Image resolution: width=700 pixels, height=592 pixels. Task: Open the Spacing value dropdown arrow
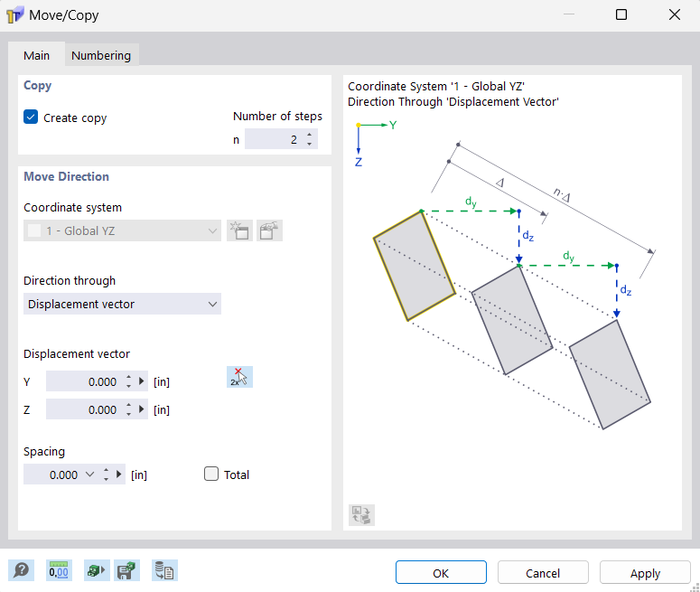pos(89,474)
